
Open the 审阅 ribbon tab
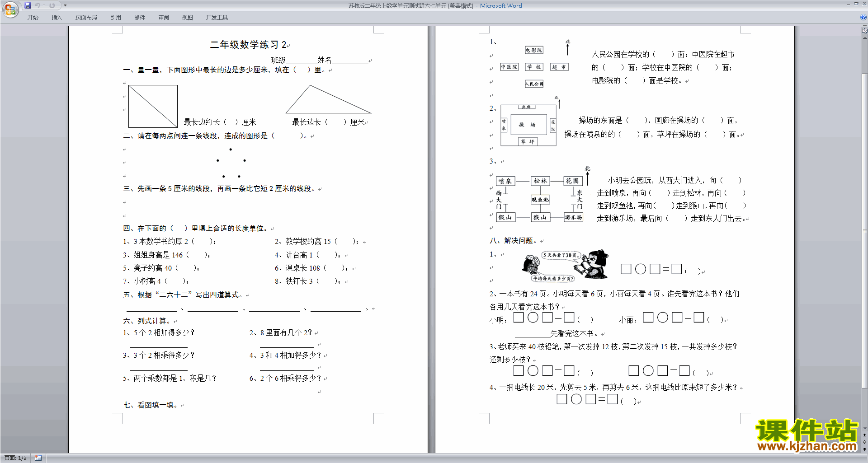[x=164, y=18]
